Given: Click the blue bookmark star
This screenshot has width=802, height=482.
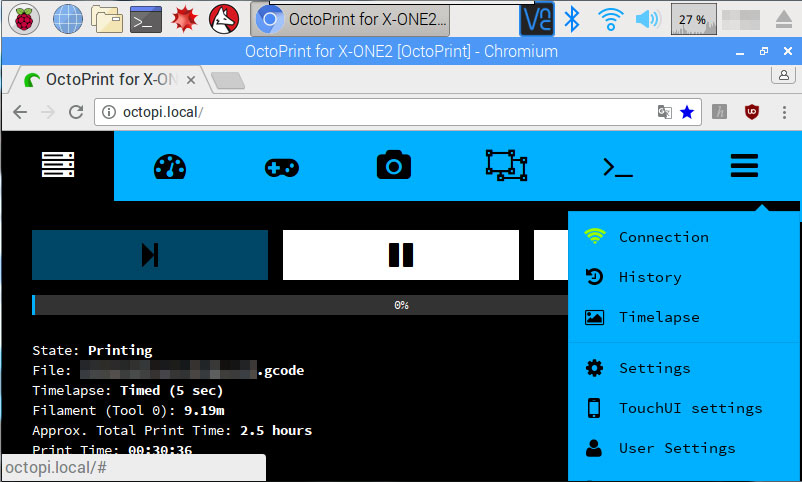Looking at the screenshot, I should pyautogui.click(x=687, y=112).
